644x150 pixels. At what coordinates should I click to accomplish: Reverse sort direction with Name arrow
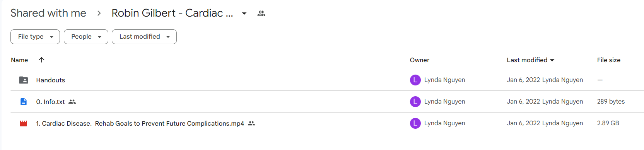point(41,60)
